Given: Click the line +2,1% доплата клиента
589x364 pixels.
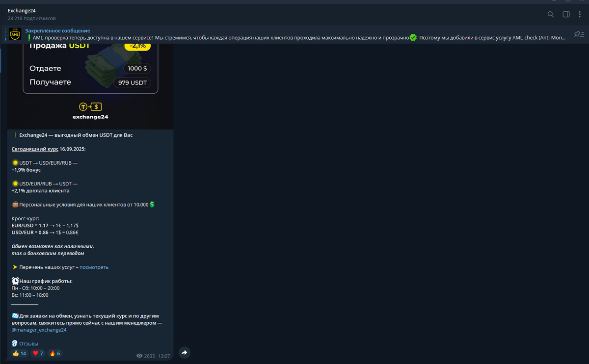Looking at the screenshot, I should pos(40,191).
